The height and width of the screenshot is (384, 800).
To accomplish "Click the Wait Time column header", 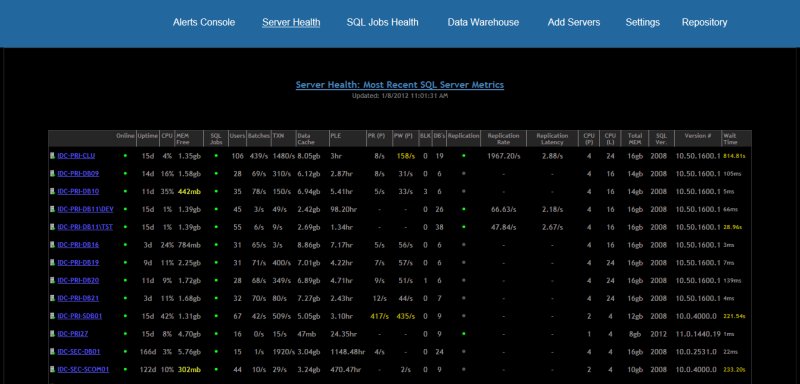I will (x=736, y=139).
